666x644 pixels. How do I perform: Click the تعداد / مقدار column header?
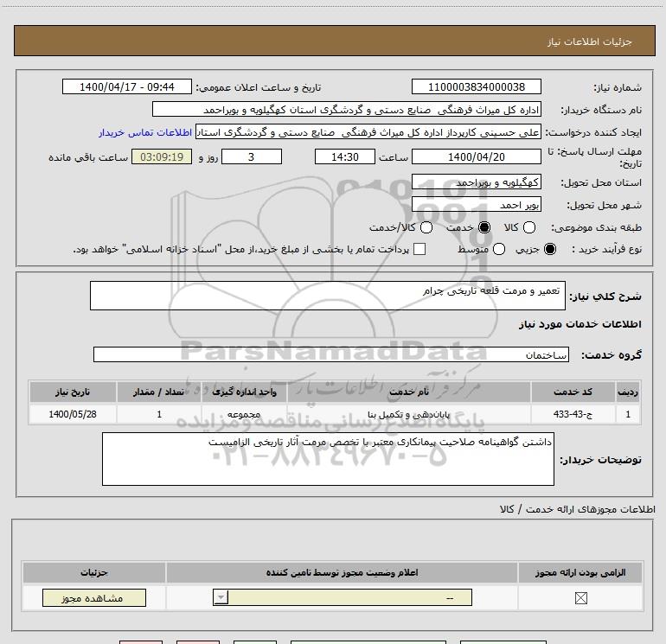[158, 392]
